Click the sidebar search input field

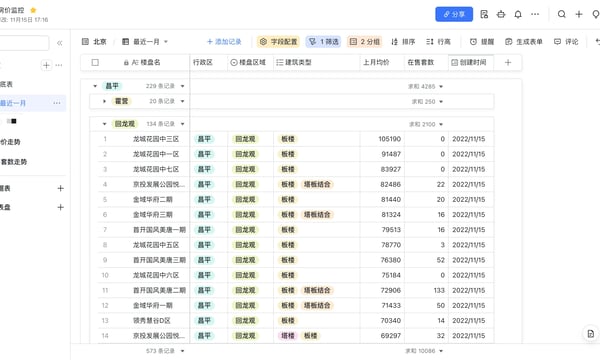(x=24, y=43)
